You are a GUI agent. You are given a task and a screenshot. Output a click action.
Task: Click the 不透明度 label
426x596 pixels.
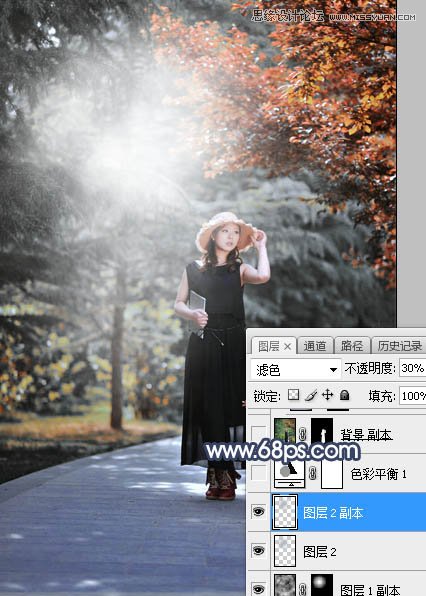tap(370, 368)
